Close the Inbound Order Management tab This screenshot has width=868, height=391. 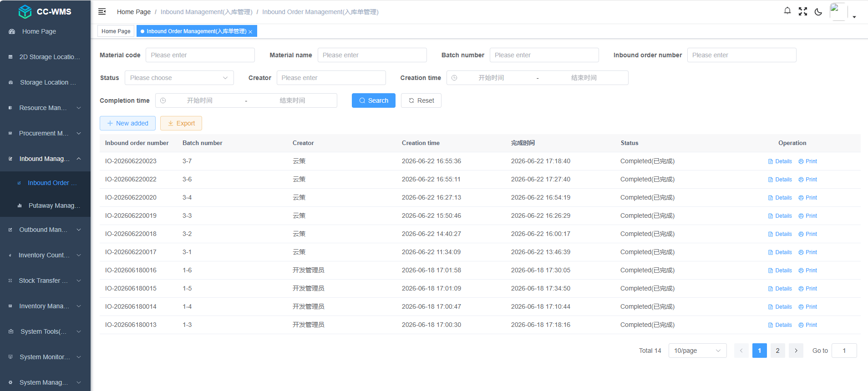pos(250,31)
